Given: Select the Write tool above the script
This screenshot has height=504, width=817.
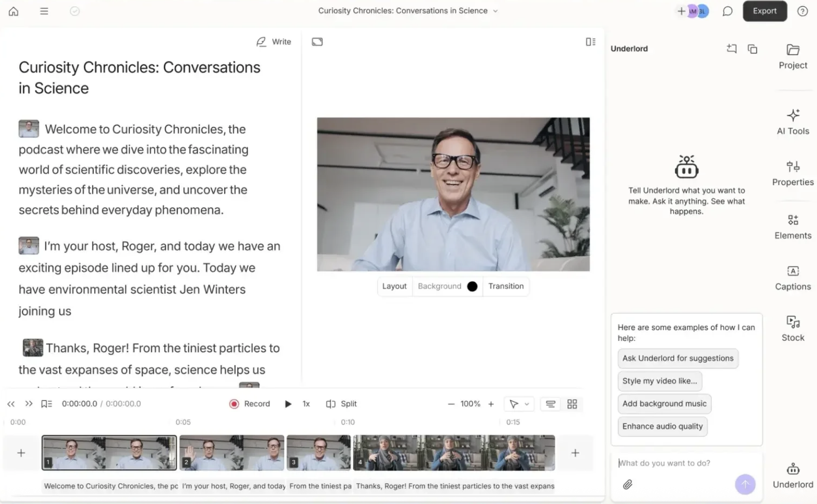Looking at the screenshot, I should [273, 41].
